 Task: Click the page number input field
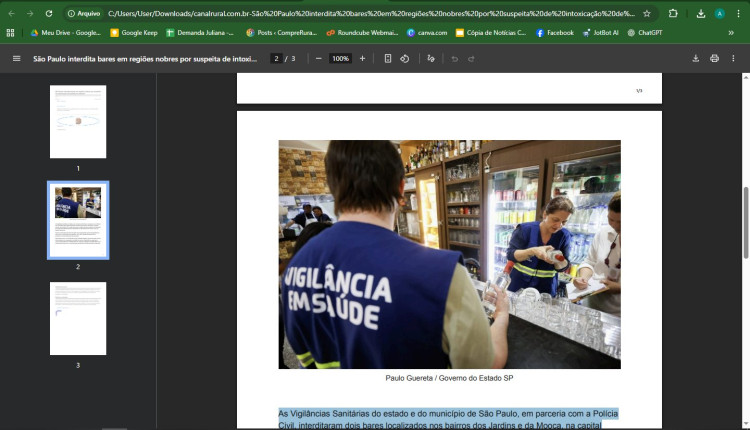click(x=277, y=59)
